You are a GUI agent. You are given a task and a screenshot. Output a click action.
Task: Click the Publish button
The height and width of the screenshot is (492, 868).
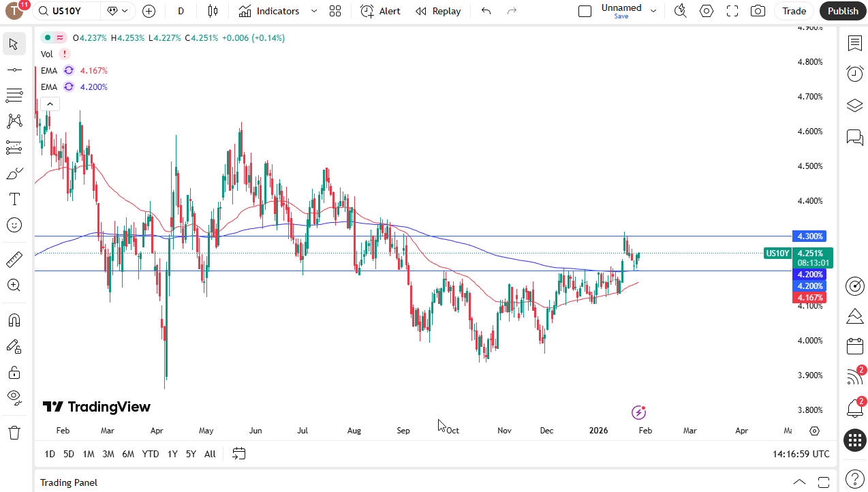click(x=843, y=11)
